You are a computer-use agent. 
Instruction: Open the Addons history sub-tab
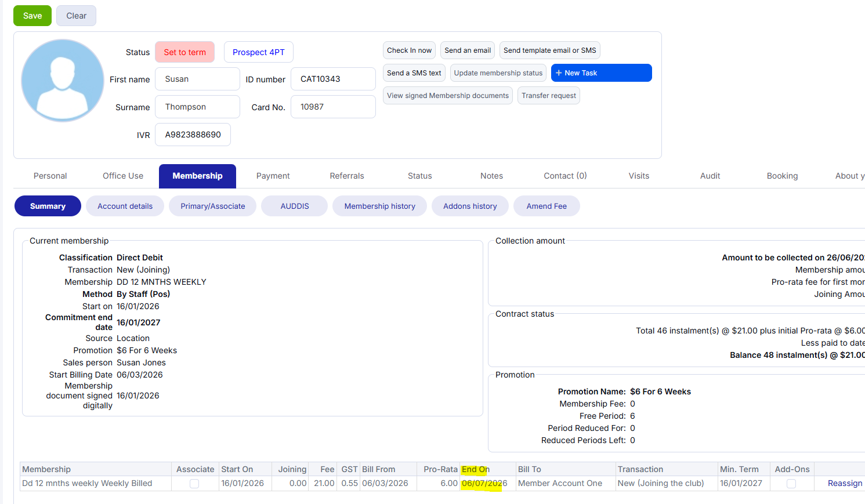(470, 206)
